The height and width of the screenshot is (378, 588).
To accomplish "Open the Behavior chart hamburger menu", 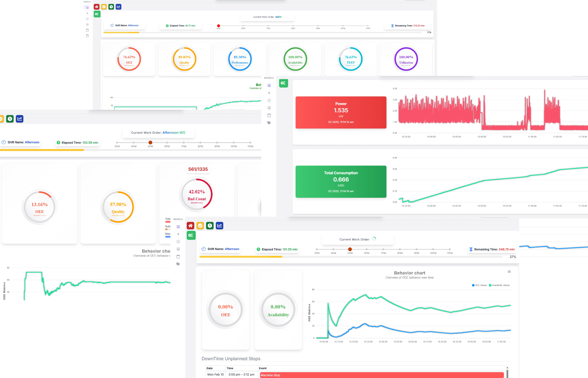I will click(x=509, y=272).
